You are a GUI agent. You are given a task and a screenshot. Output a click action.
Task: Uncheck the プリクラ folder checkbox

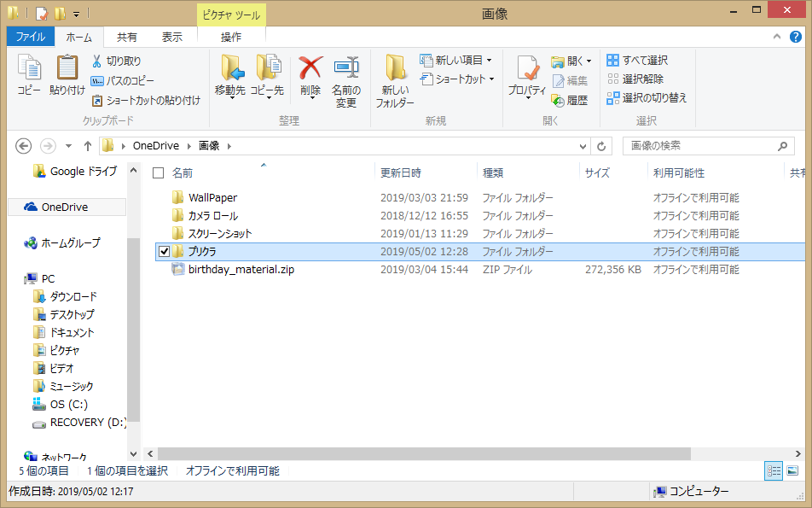(164, 252)
